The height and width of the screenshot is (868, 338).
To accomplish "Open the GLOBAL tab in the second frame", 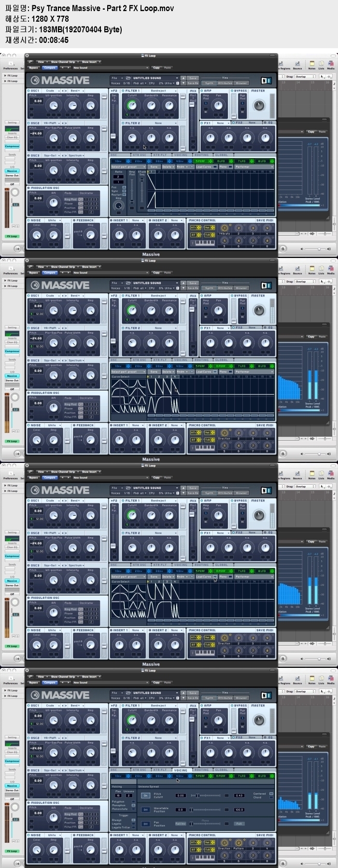I will (222, 360).
